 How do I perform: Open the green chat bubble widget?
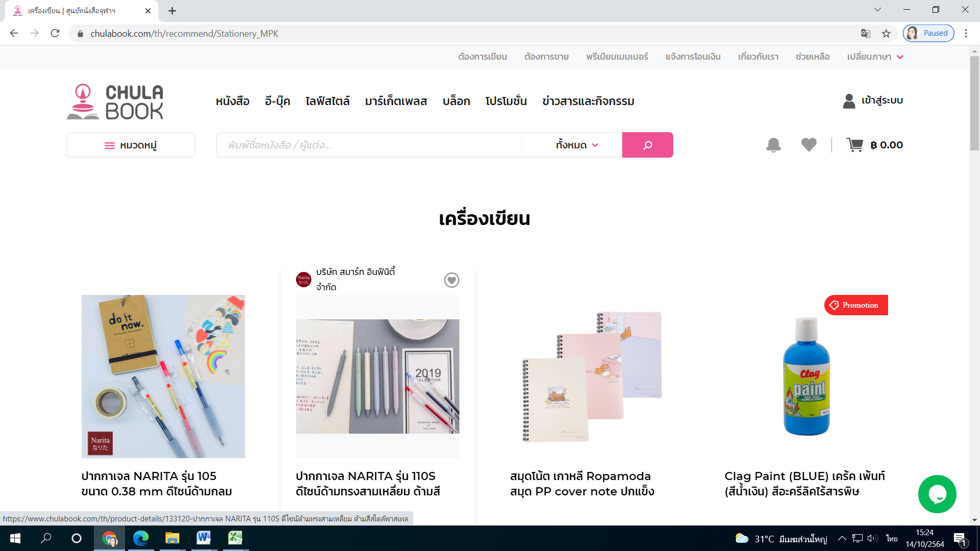click(x=937, y=494)
